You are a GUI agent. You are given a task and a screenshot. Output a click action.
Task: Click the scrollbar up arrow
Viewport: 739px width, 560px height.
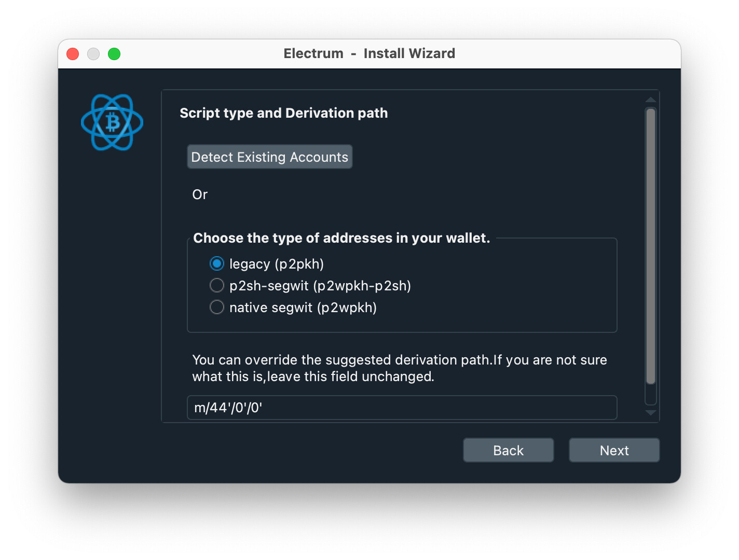[651, 100]
